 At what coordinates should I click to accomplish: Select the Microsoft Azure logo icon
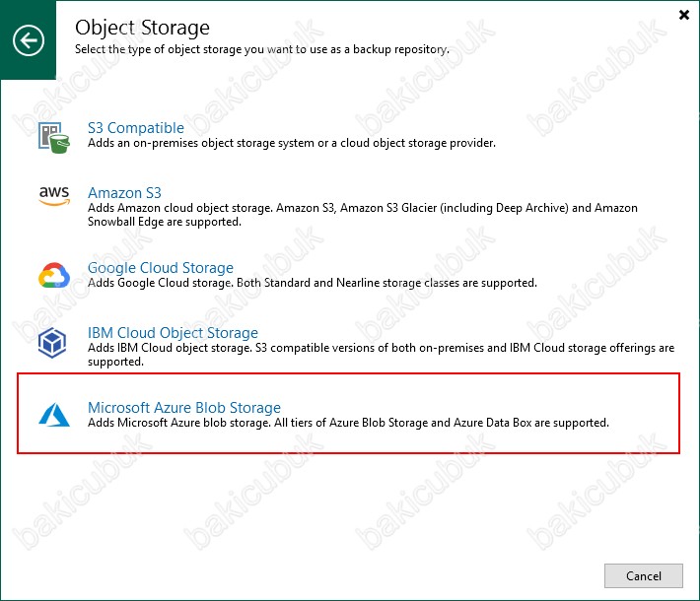tap(54, 415)
